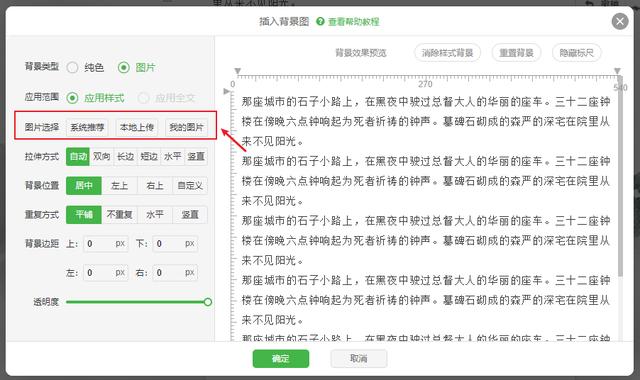640x380 pixels.
Task: Close the insert background image dialog
Action: [x=620, y=21]
